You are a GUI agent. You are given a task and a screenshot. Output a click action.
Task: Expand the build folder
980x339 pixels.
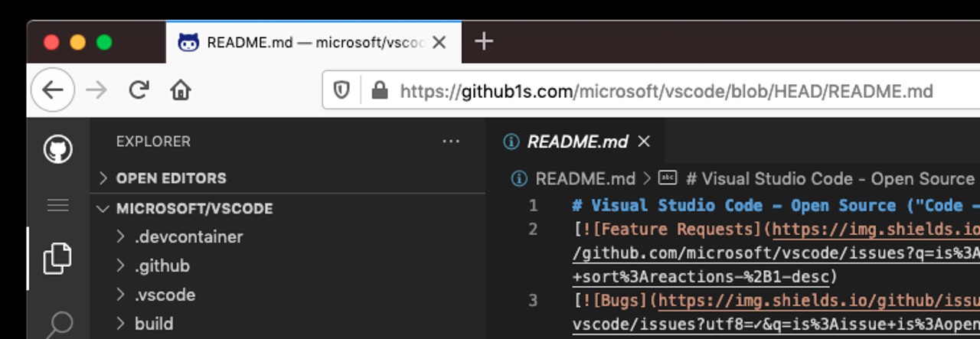[x=287, y=324]
